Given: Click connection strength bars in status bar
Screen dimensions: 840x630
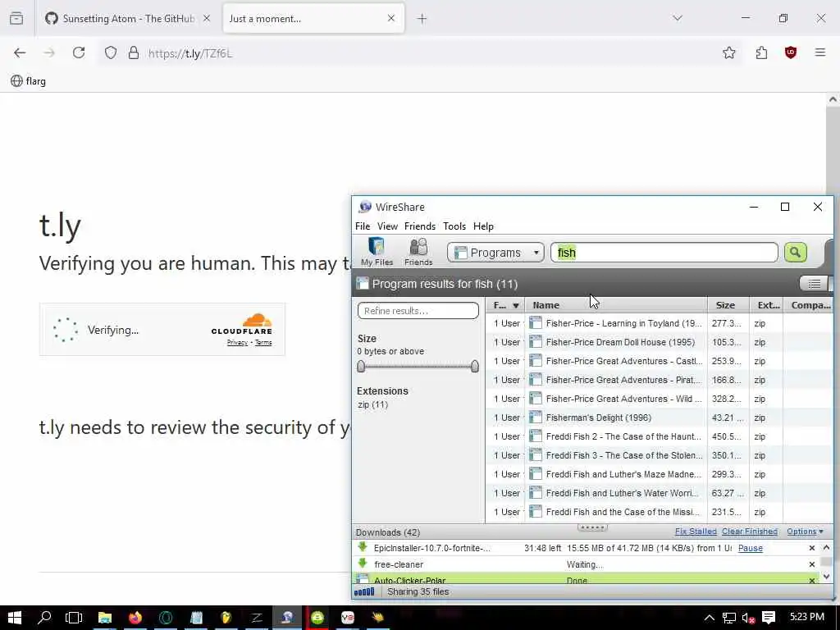Looking at the screenshot, I should click(x=364, y=592).
